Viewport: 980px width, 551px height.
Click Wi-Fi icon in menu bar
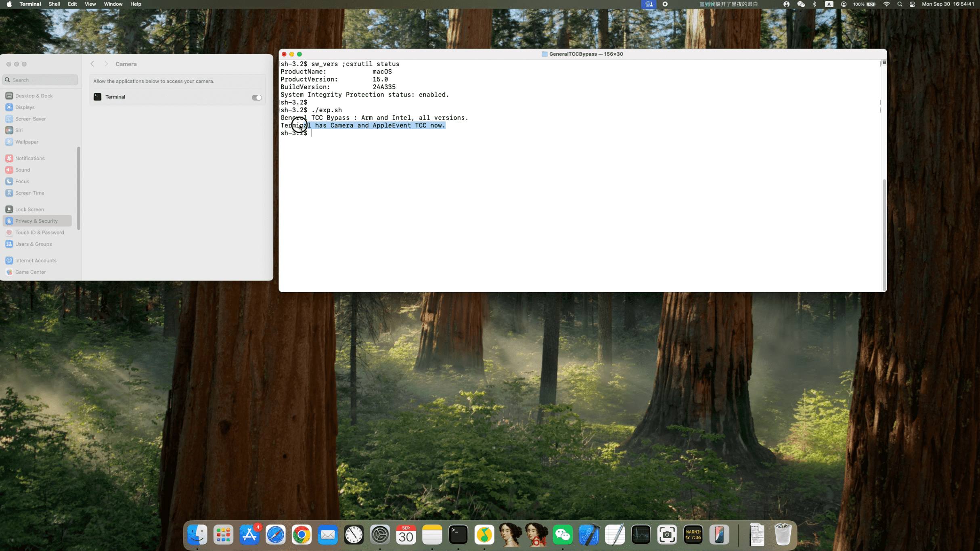886,4
